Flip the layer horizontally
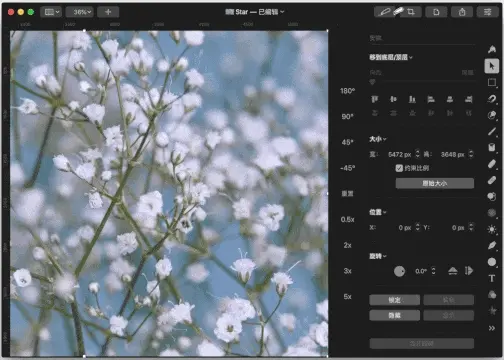The image size is (504, 360). pyautogui.click(x=469, y=271)
